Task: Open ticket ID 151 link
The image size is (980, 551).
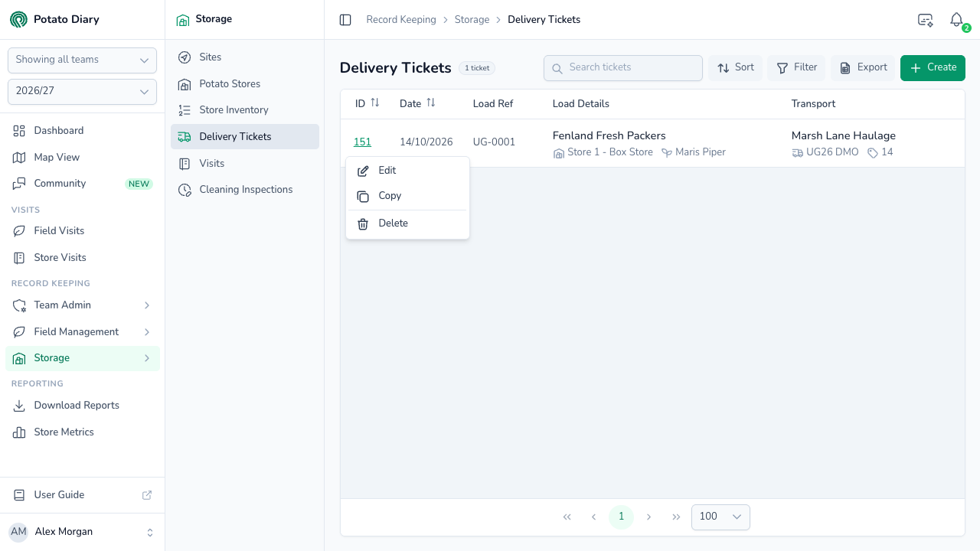Action: tap(362, 142)
